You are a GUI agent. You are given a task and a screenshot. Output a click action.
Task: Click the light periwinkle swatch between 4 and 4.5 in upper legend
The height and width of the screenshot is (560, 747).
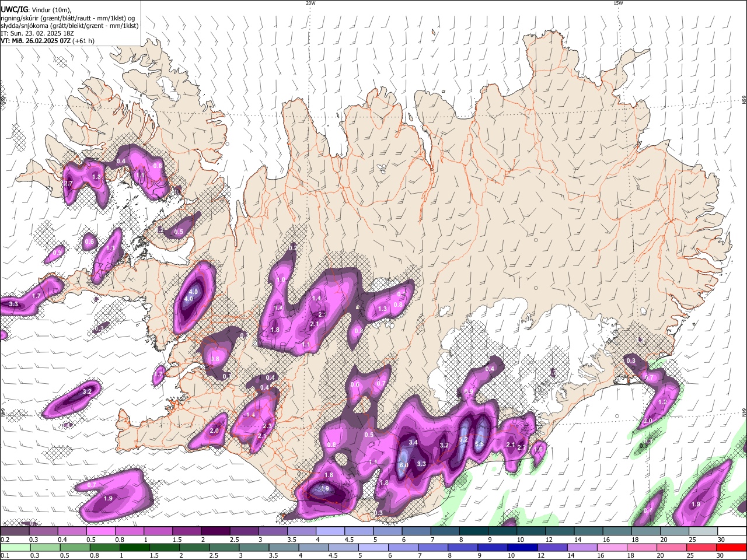pyautogui.click(x=330, y=531)
